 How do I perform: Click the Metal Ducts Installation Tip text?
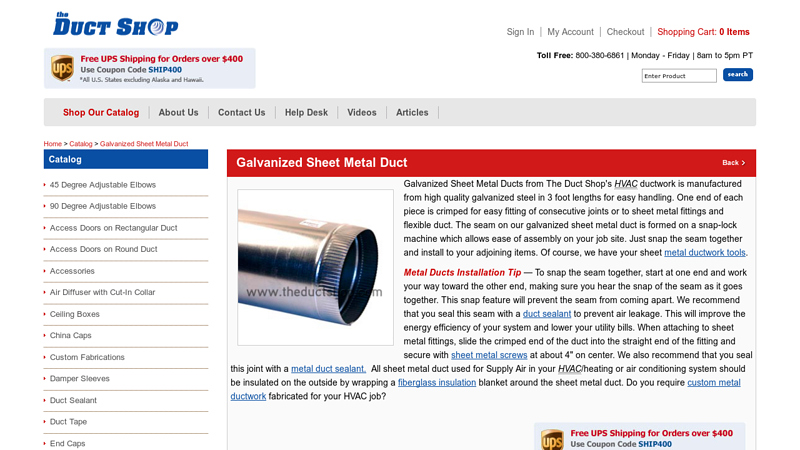click(x=462, y=272)
